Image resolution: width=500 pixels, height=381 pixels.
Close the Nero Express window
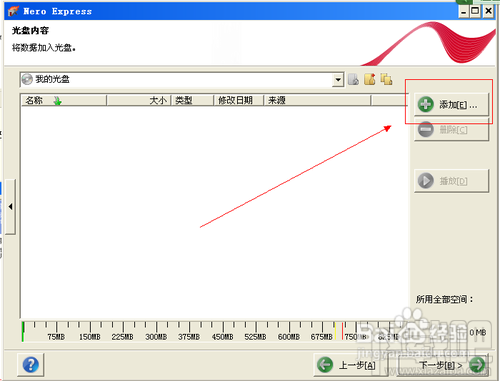click(x=488, y=12)
